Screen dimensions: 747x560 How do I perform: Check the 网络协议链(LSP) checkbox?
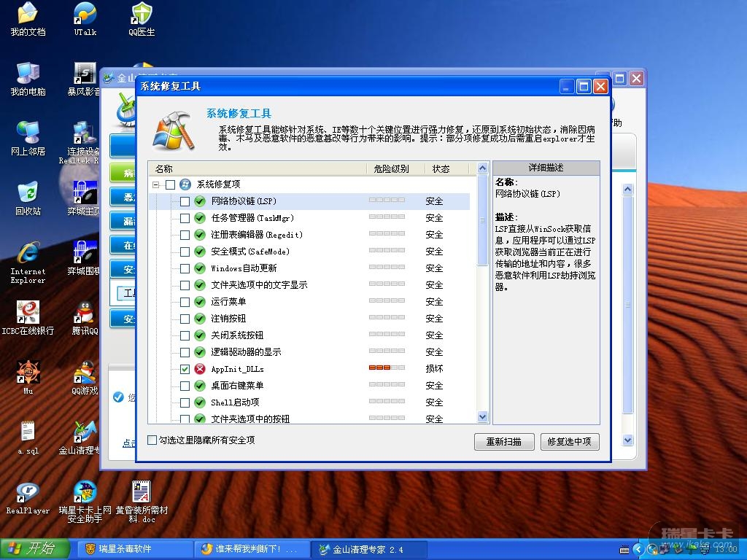pos(185,201)
